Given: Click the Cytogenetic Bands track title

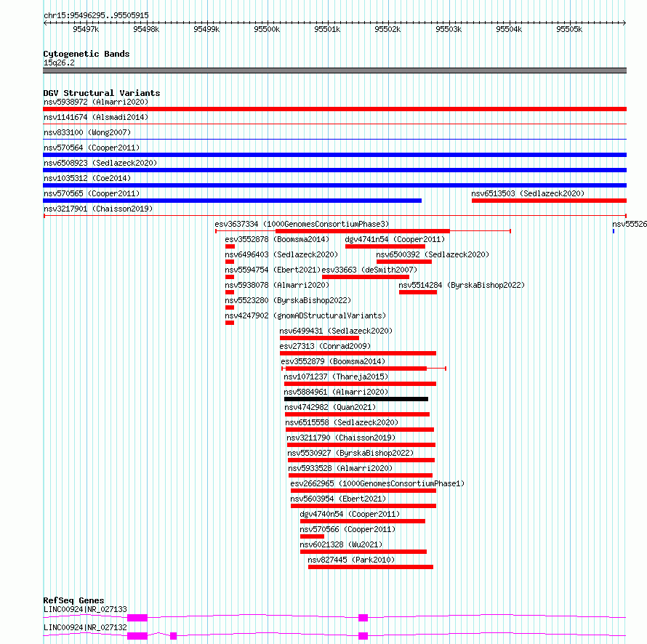Looking at the screenshot, I should point(87,54).
